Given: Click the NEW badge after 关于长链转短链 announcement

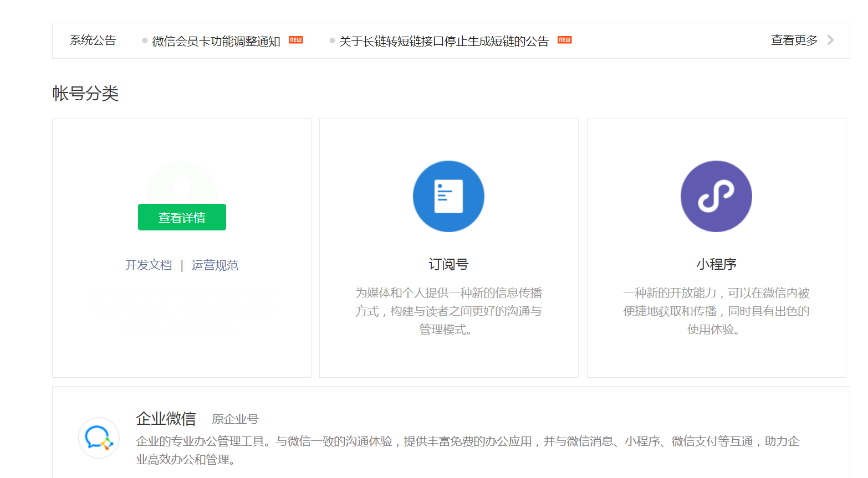Looking at the screenshot, I should 564,40.
